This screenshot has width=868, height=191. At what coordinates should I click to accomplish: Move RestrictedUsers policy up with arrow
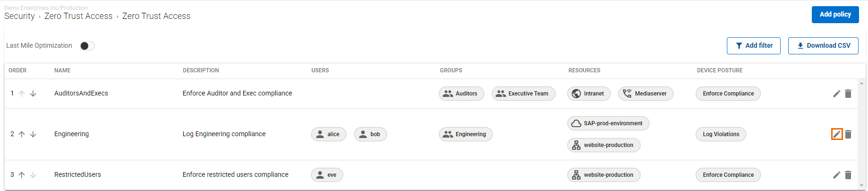click(22, 175)
